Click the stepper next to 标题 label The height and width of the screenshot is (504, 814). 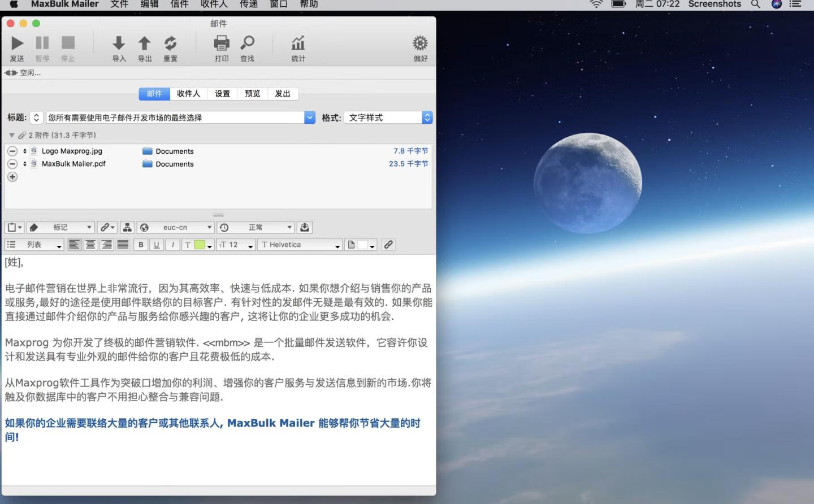pyautogui.click(x=36, y=118)
